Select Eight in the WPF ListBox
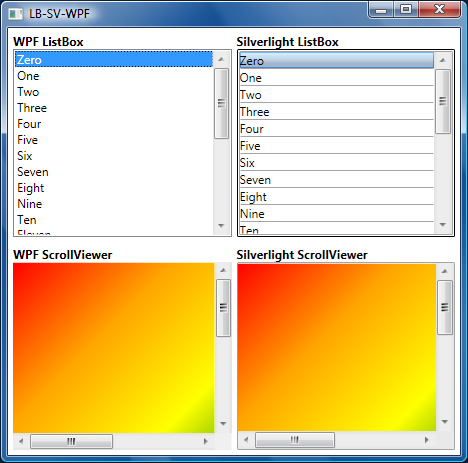 tap(114, 188)
